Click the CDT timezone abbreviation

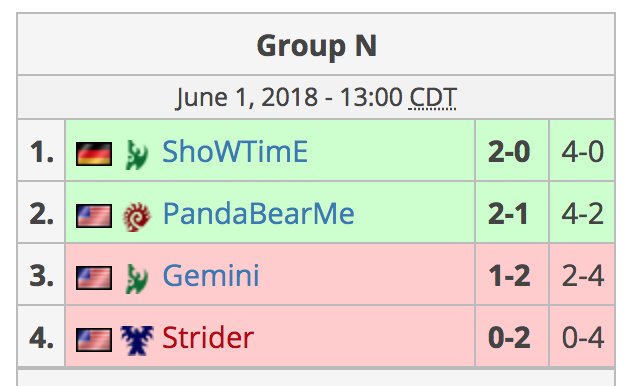pyautogui.click(x=432, y=98)
